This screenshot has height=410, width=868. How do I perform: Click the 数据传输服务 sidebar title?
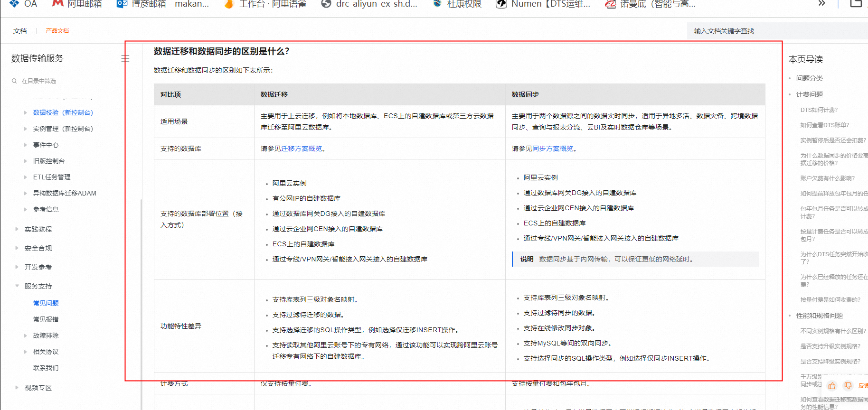38,58
